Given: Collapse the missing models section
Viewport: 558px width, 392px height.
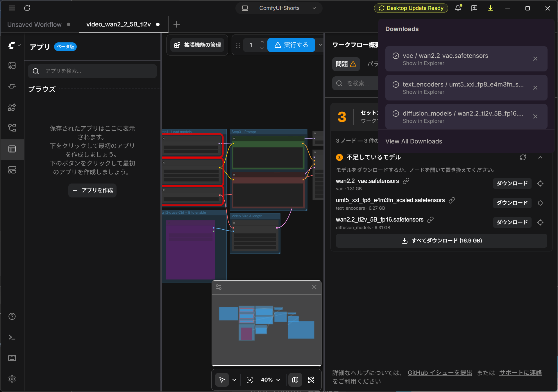Looking at the screenshot, I should (x=540, y=157).
